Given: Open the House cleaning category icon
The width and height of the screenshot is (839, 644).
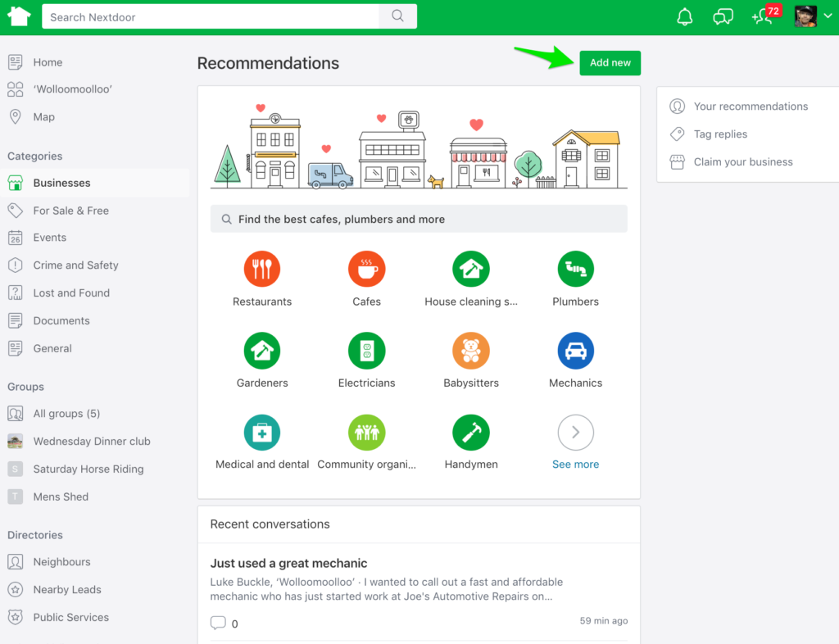Looking at the screenshot, I should (x=471, y=269).
